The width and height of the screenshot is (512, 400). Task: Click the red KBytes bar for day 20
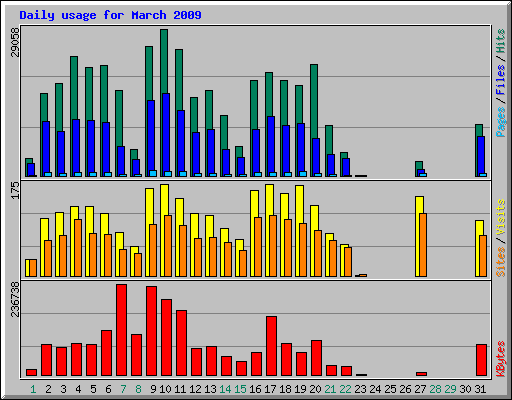click(x=316, y=358)
